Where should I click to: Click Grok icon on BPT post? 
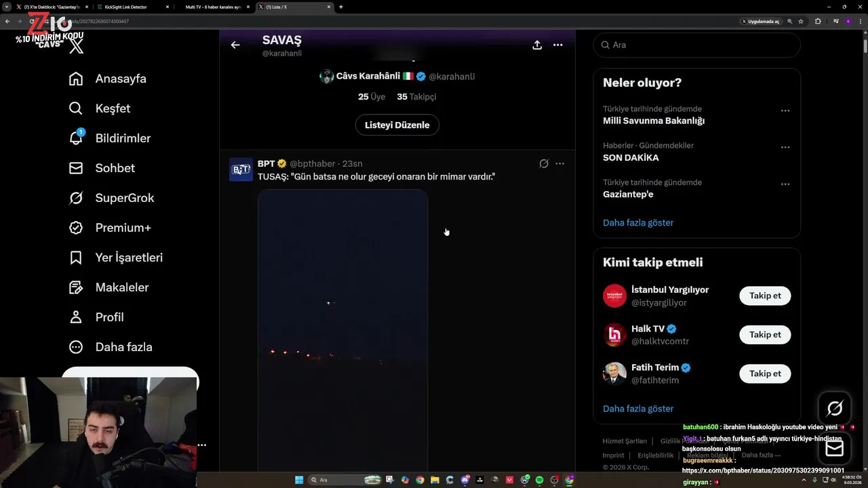point(543,163)
